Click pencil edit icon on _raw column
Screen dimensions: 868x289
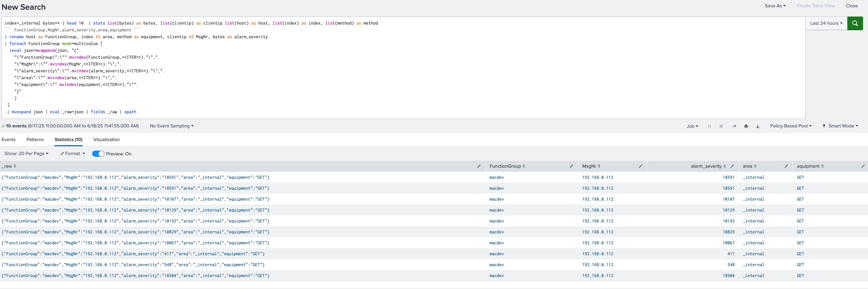tap(479, 166)
